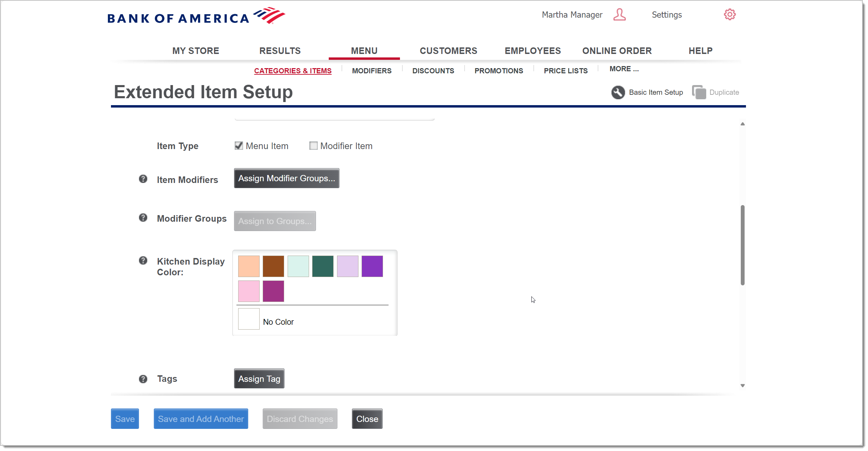Screen dimensions: 868x451
Task: Check the Modifier Item checkbox
Action: (313, 146)
